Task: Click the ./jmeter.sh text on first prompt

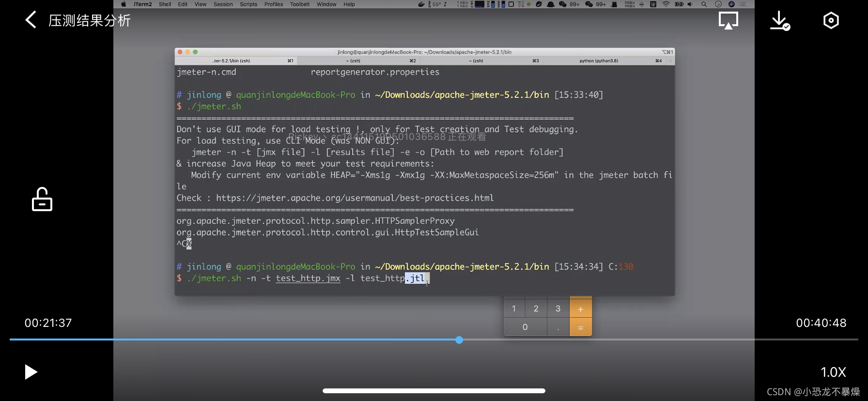Action: 214,106
